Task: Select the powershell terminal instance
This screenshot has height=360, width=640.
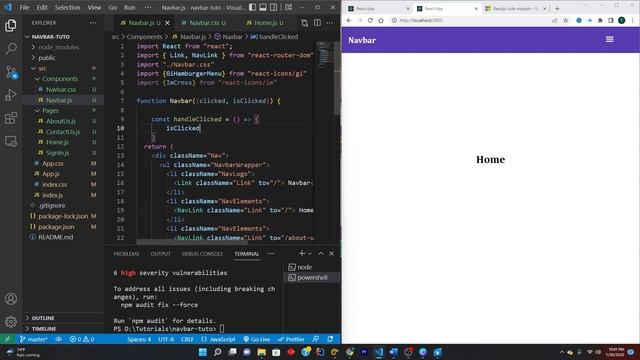Action: coord(312,278)
